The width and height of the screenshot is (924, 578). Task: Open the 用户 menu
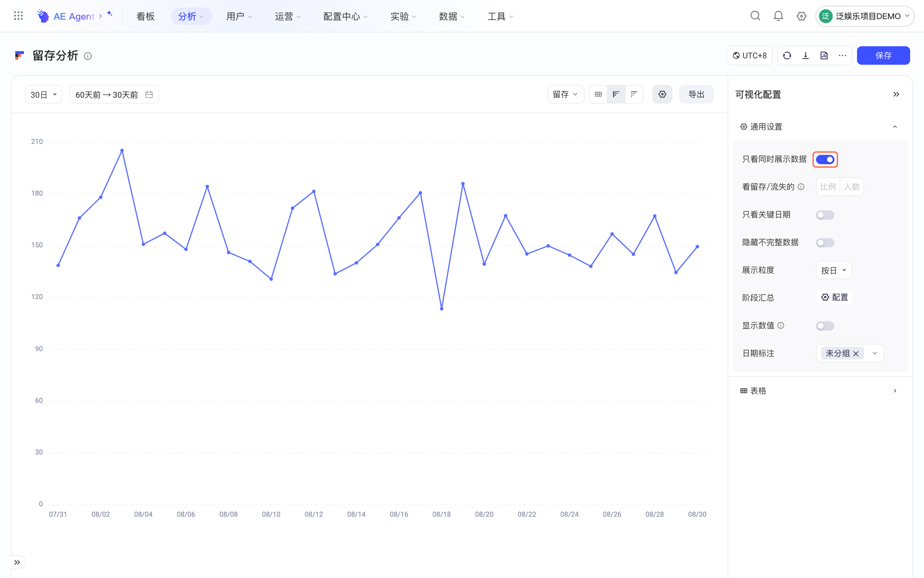[239, 16]
